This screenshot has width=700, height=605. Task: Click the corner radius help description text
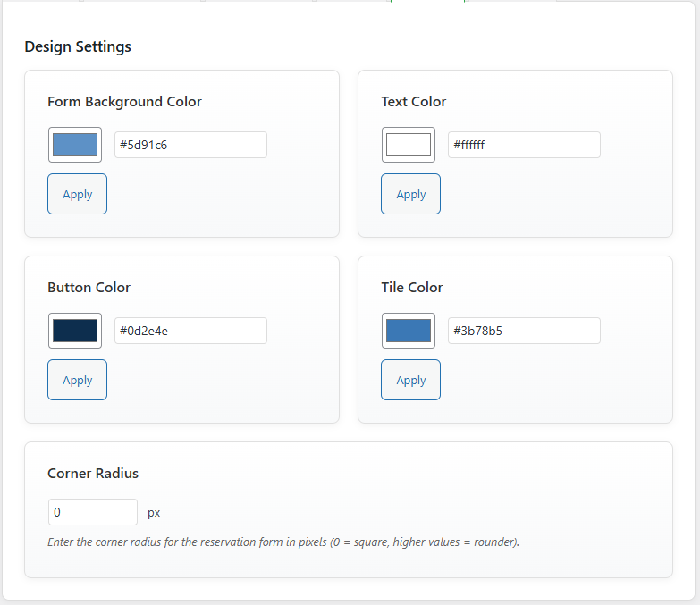pyautogui.click(x=283, y=542)
